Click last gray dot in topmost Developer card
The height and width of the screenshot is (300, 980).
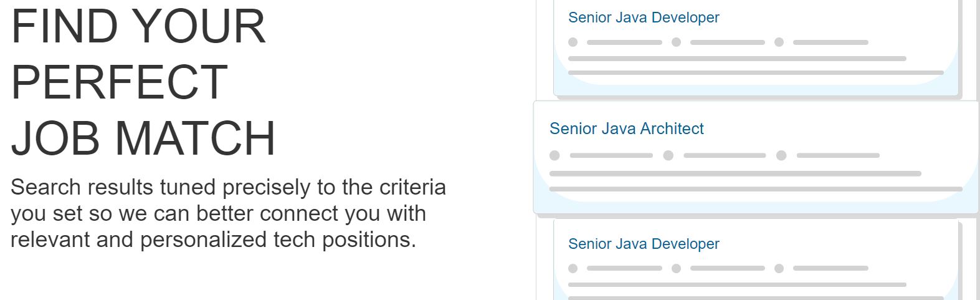779,42
